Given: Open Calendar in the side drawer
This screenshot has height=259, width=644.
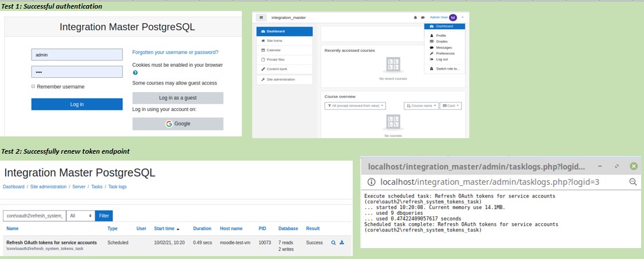Looking at the screenshot, I should click(284, 50).
